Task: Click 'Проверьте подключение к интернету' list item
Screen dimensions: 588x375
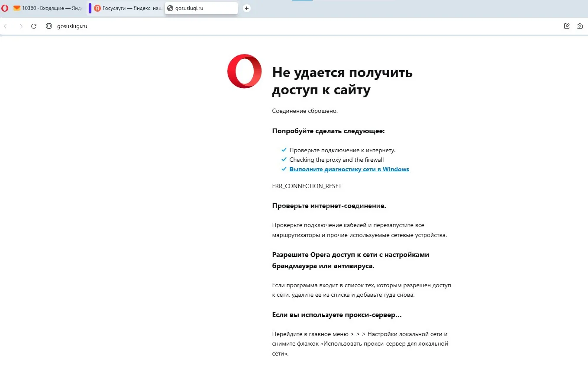Action: 342,151
